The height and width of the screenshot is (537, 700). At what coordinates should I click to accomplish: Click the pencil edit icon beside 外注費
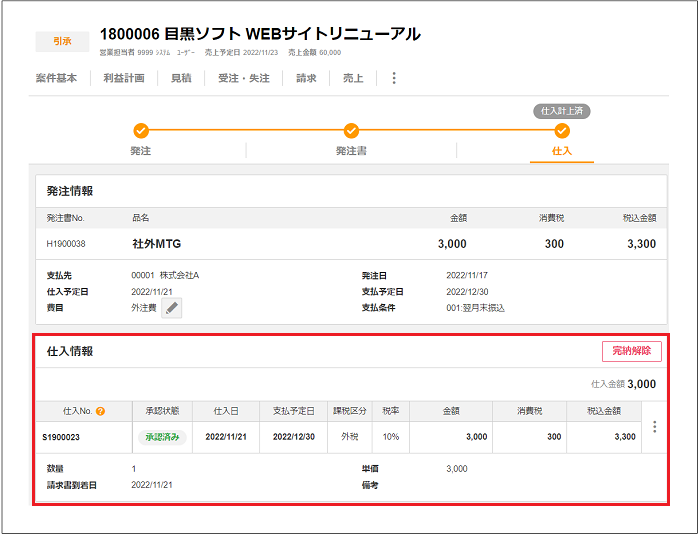coord(172,308)
